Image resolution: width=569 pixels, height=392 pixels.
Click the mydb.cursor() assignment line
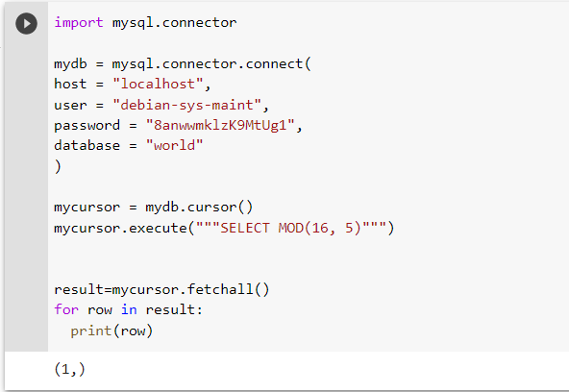tap(153, 208)
